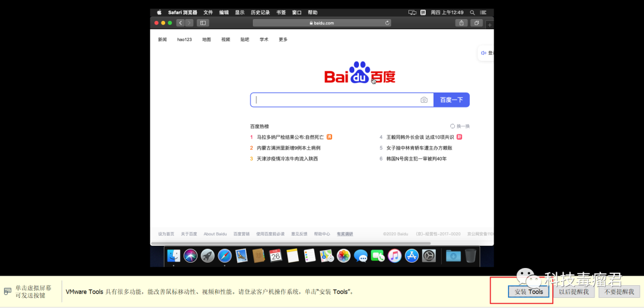This screenshot has height=308, width=644.
Task: Add a new Safari tab with plus button
Action: 490,25
